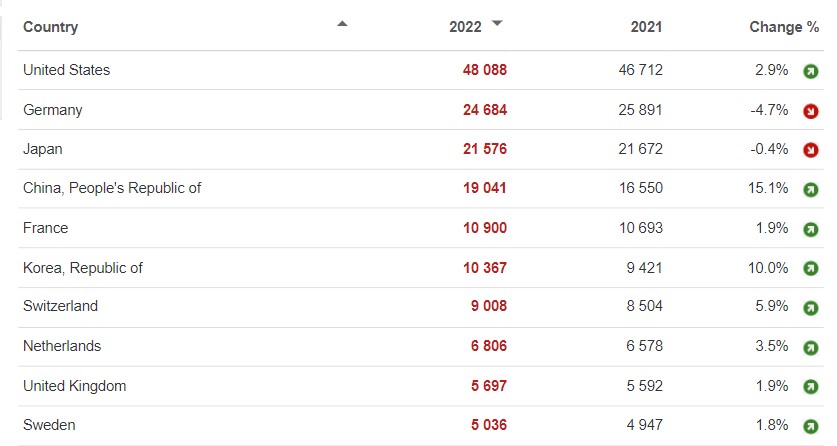This screenshot has width=837, height=446.
Task: Click green up arrow in United States row
Action: pyautogui.click(x=811, y=71)
